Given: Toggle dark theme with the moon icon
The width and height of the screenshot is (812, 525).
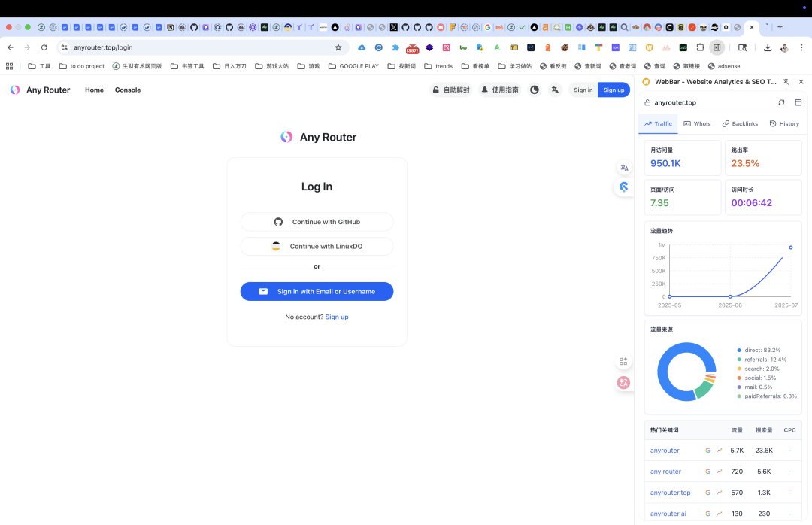Looking at the screenshot, I should coord(534,90).
